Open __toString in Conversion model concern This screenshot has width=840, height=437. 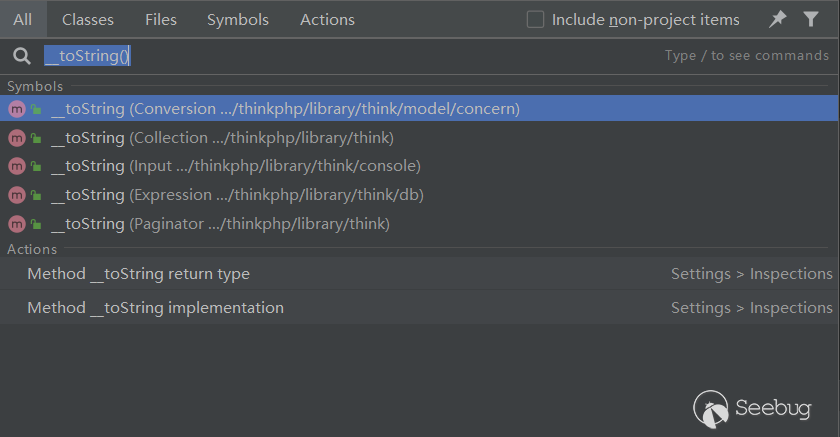285,109
